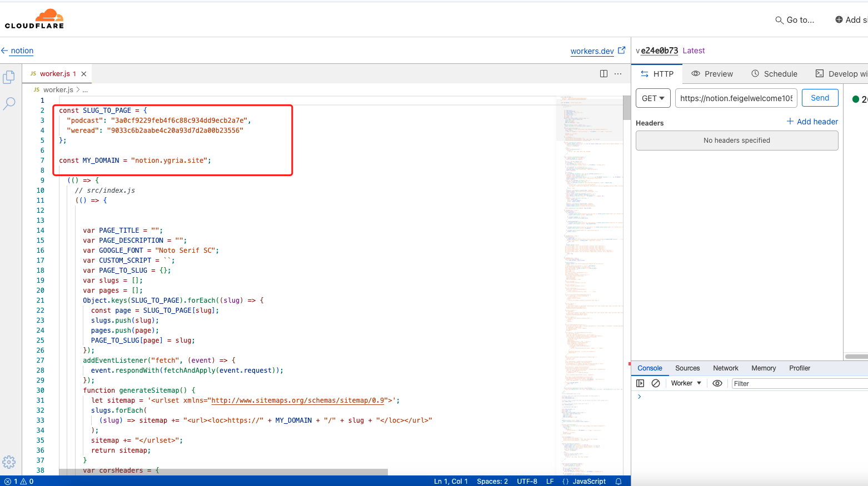Click the Headers section label

click(x=650, y=123)
